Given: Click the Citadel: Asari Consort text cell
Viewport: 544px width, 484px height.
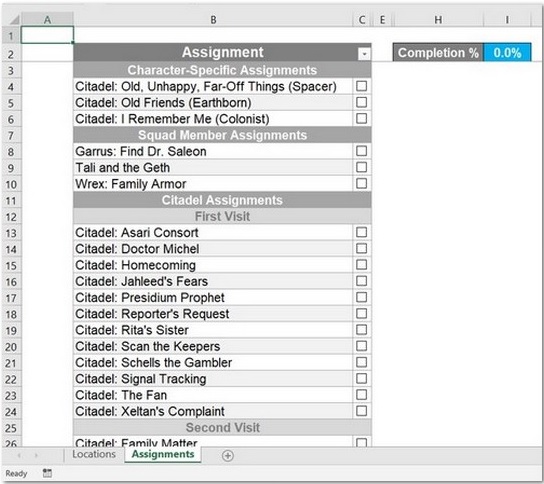Looking at the screenshot, I should pyautogui.click(x=213, y=232).
